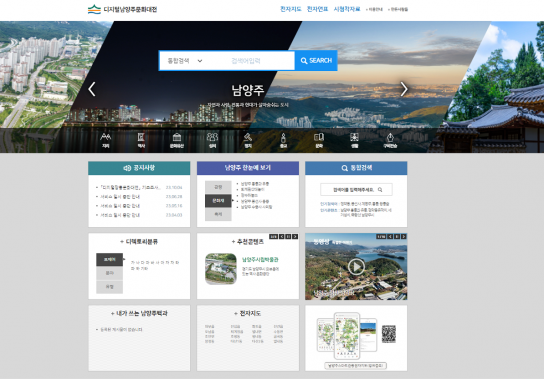This screenshot has height=379, width=544.
Task: Open the 내가 쓰는 남양주백과 heading
Action: click(x=139, y=313)
